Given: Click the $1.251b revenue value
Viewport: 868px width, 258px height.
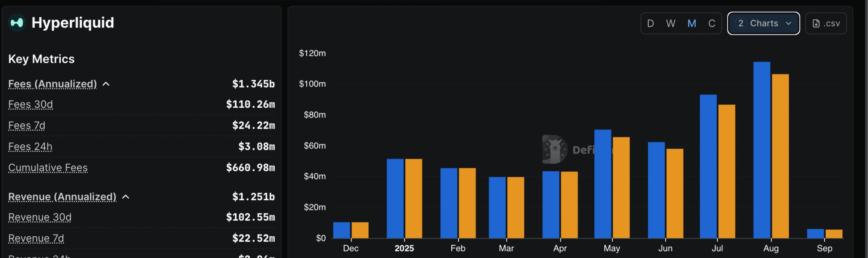Looking at the screenshot, I should pyautogui.click(x=254, y=197).
